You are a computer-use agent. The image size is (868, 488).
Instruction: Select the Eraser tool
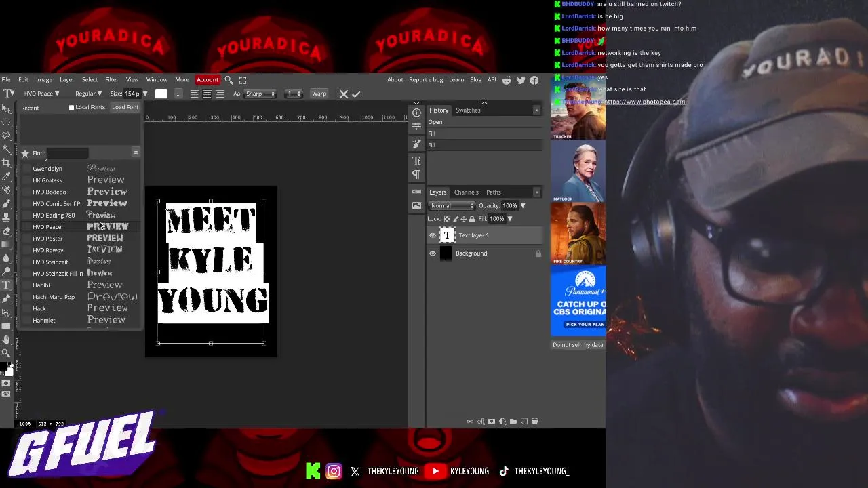(6, 230)
